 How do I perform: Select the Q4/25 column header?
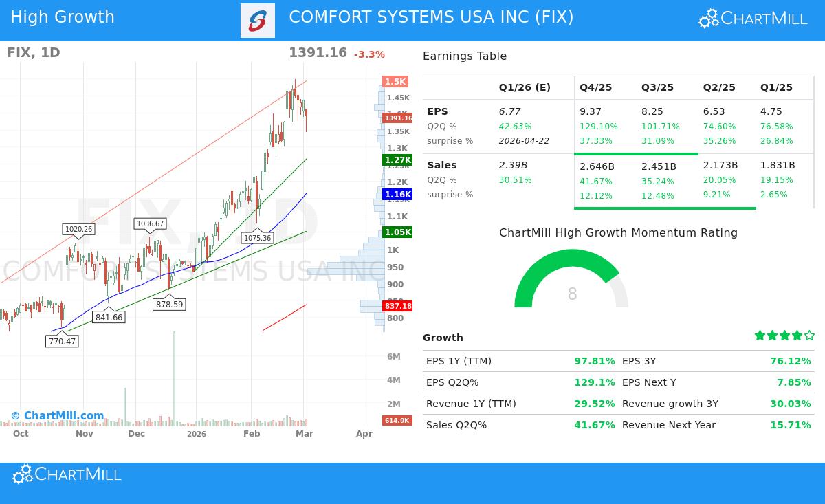595,87
